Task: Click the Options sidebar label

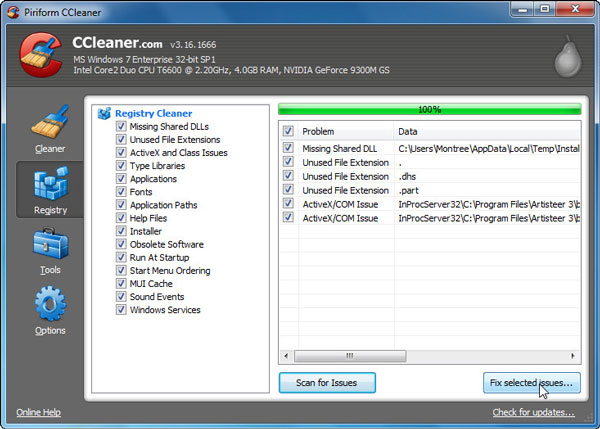Action: [x=50, y=330]
